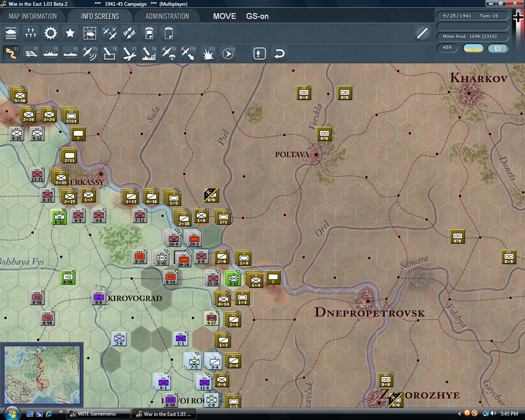Click the German iron cross flag icon
525x420 pixels.
[518, 17]
